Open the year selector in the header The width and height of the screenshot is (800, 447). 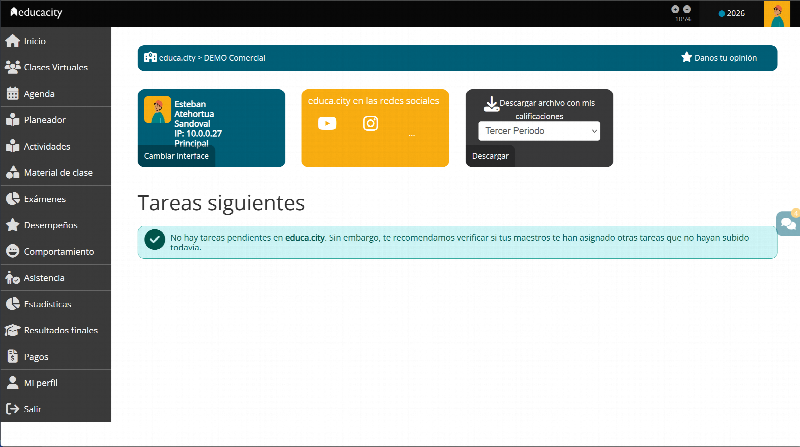(x=732, y=13)
